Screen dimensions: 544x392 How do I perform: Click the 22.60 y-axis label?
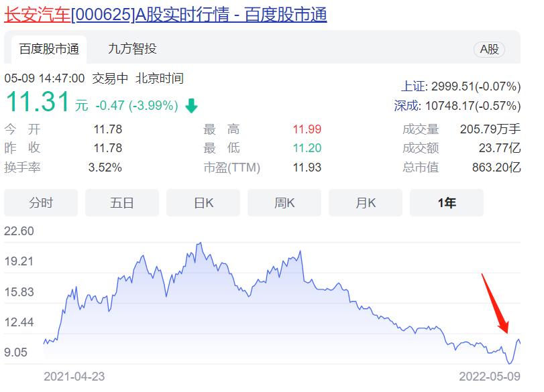point(19,231)
